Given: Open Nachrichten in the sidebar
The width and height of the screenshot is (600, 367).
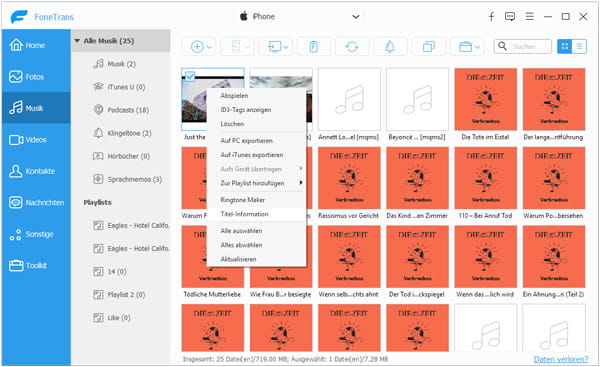Looking at the screenshot, I should point(36,202).
